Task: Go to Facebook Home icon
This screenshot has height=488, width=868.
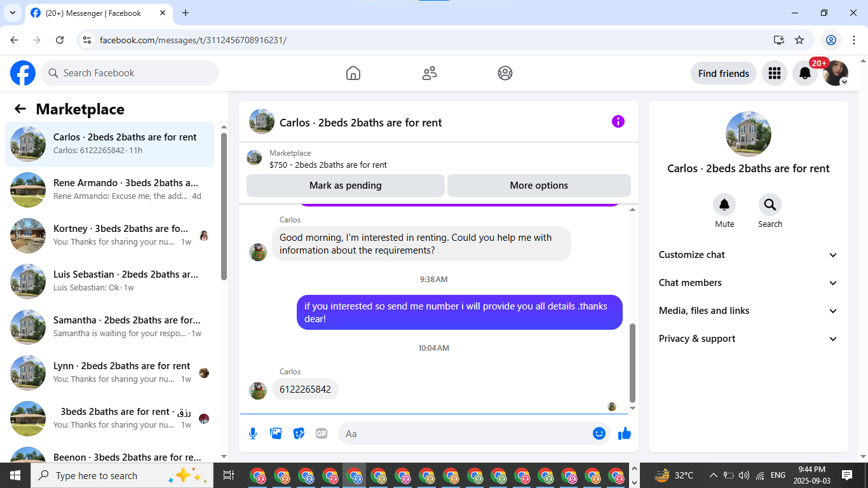Action: point(353,73)
